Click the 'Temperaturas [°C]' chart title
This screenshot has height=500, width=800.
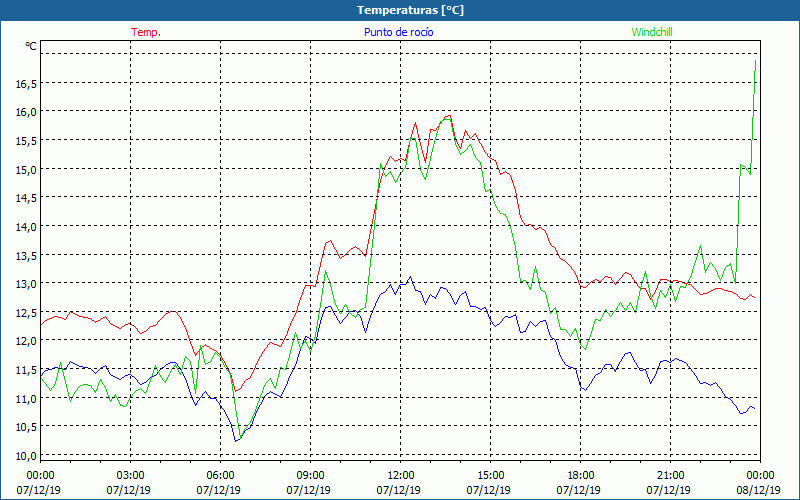click(410, 10)
